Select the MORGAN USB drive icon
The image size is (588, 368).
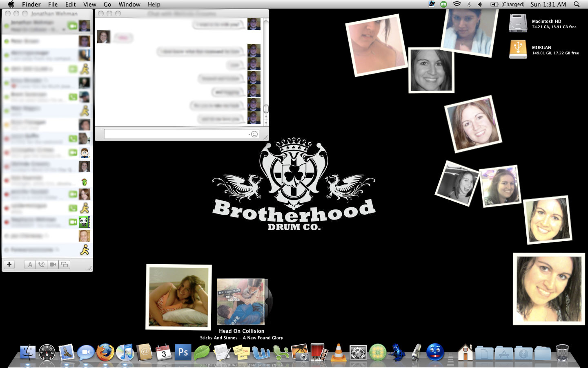coord(518,49)
